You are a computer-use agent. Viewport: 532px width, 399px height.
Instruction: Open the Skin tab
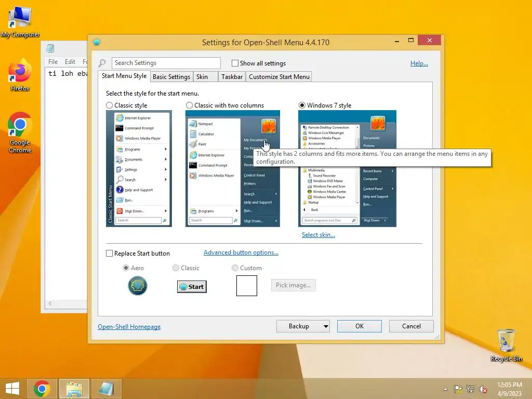(205, 77)
